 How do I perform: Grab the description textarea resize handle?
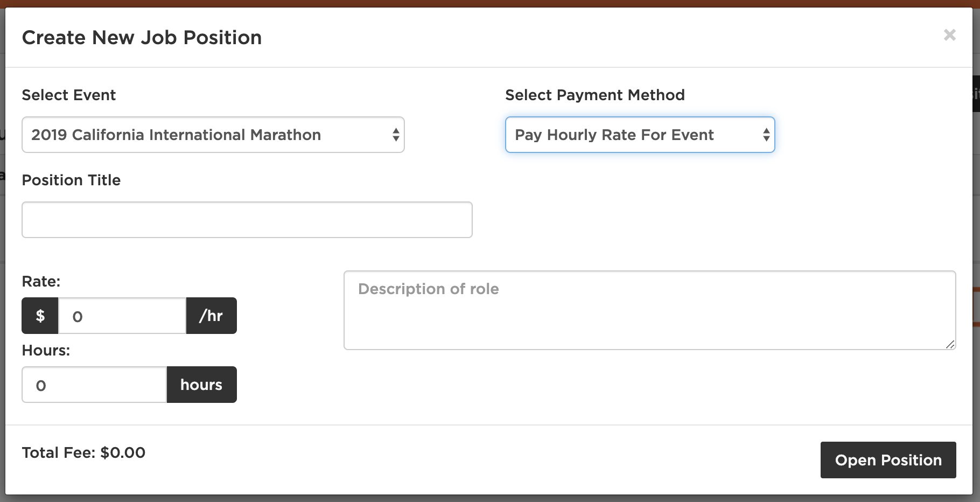point(950,345)
